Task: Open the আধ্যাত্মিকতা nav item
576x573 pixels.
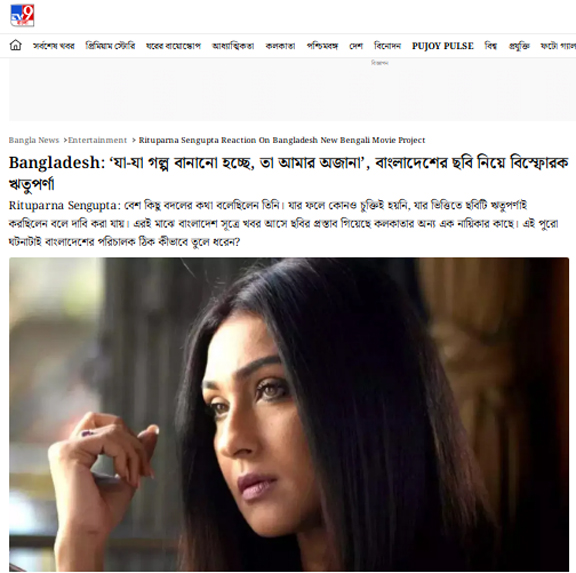Action: [233, 46]
